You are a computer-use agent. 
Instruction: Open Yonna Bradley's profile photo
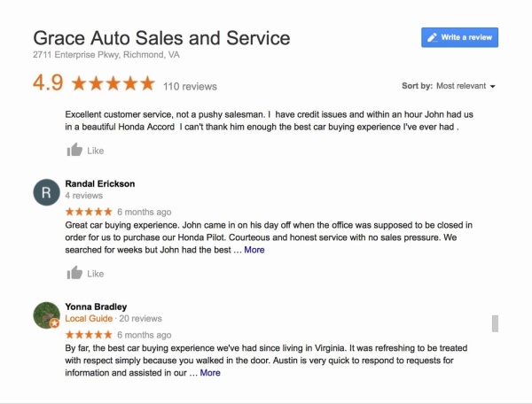[x=46, y=315]
